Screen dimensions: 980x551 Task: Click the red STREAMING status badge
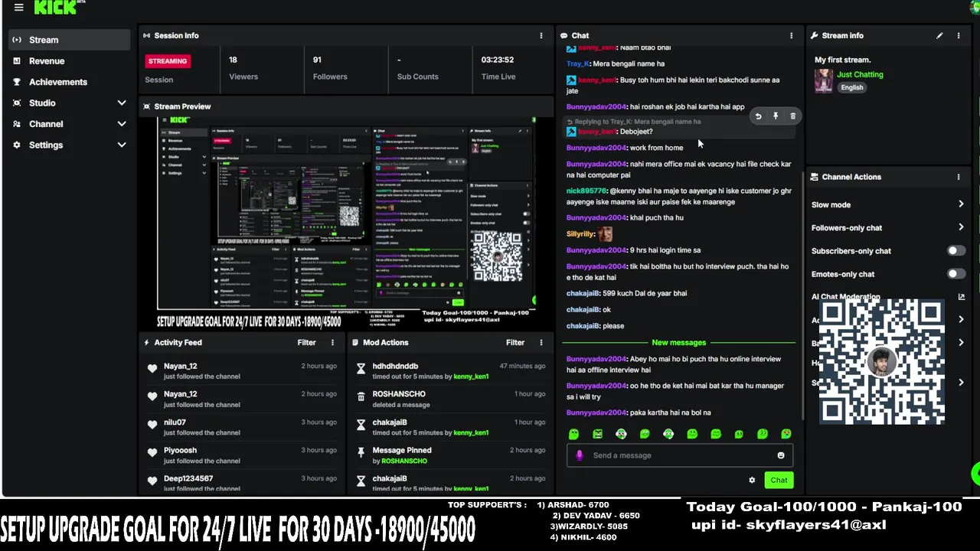point(168,61)
